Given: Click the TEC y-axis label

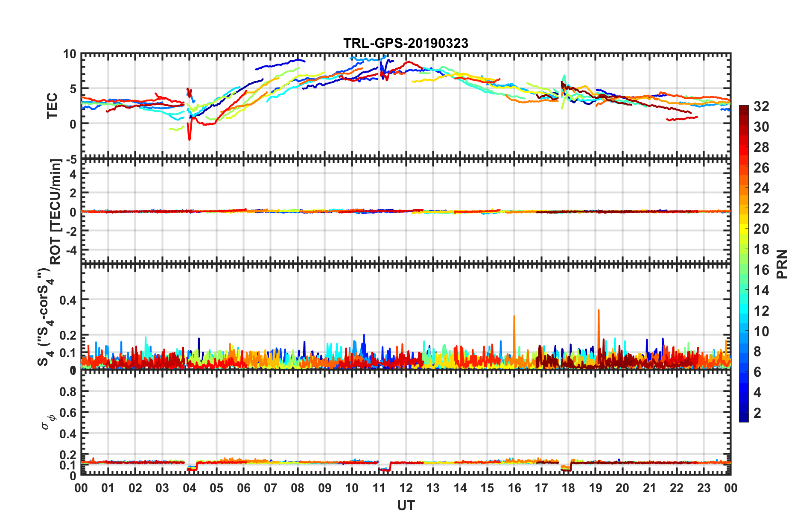Looking at the screenshot, I should click(52, 106).
